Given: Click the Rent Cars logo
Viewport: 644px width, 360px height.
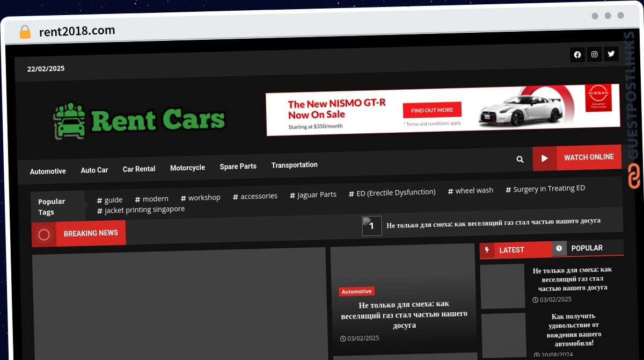Looking at the screenshot, I should click(x=139, y=120).
